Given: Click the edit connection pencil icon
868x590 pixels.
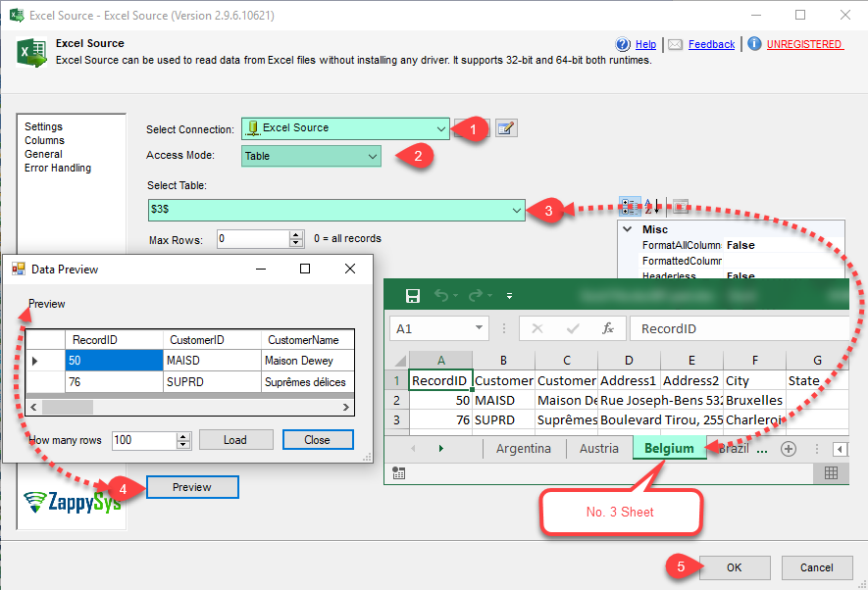Looking at the screenshot, I should click(x=506, y=128).
